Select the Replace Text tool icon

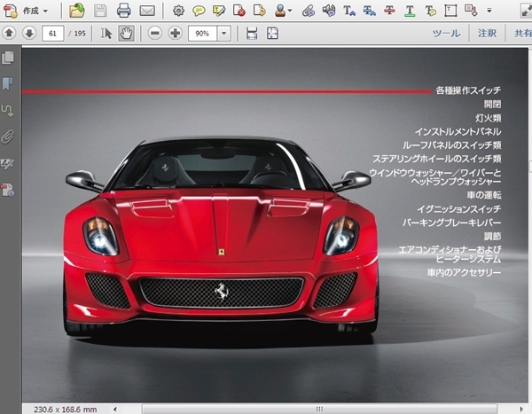(369, 11)
